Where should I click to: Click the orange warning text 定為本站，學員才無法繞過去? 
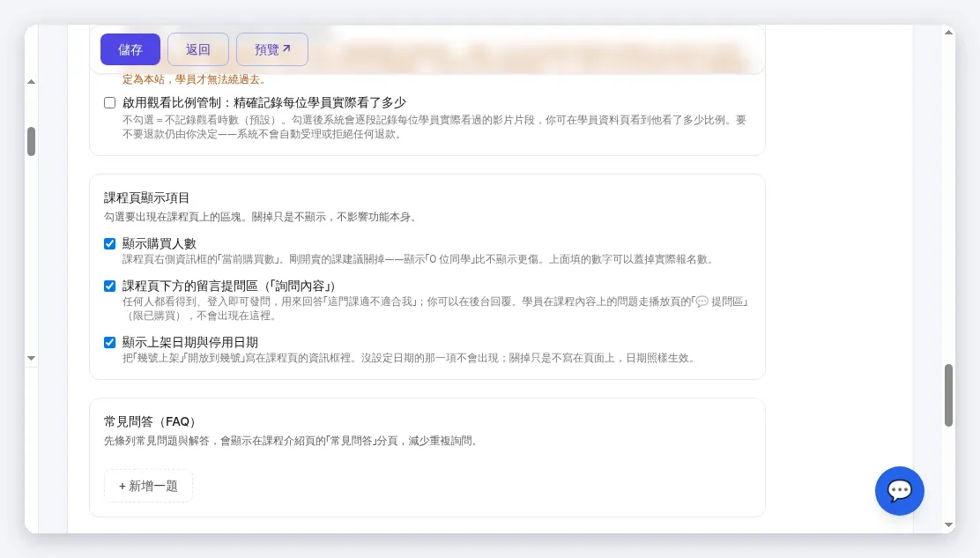coord(195,79)
